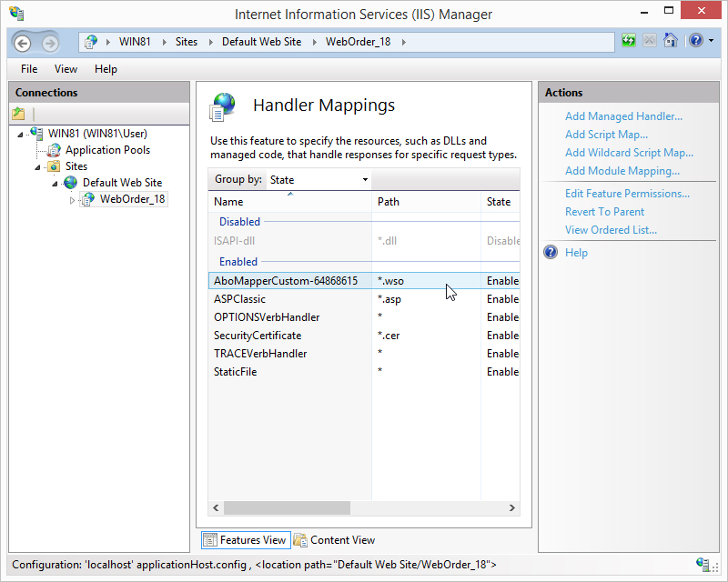The width and height of the screenshot is (728, 582).
Task: Go to Home with the house icon
Action: pos(670,40)
